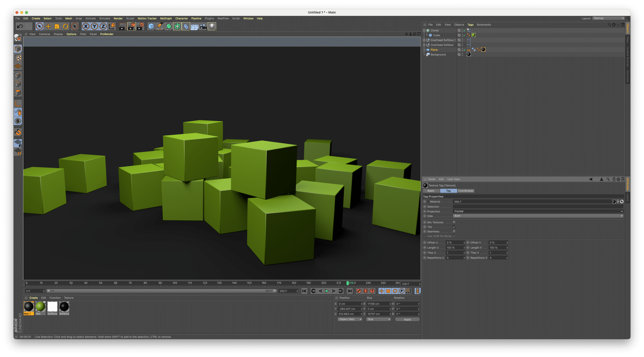
Task: Open ProRender viewport menu
Action: [107, 34]
